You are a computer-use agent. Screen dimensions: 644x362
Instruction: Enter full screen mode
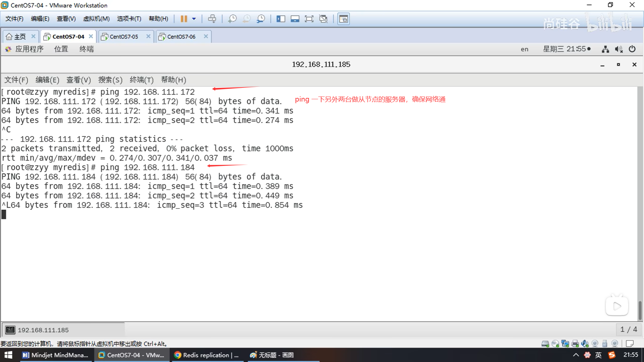309,19
